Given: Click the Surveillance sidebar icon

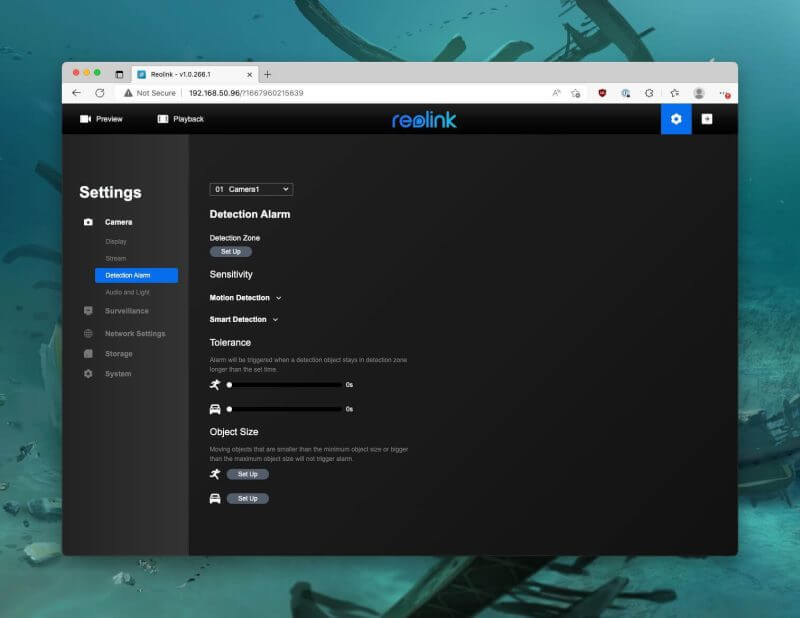Looking at the screenshot, I should click(x=88, y=311).
